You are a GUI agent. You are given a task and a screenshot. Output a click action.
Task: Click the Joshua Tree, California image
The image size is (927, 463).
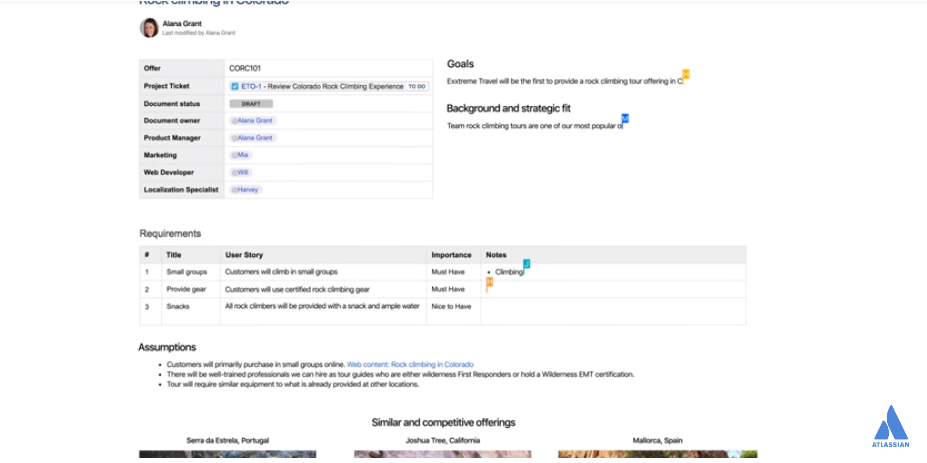coord(443,454)
